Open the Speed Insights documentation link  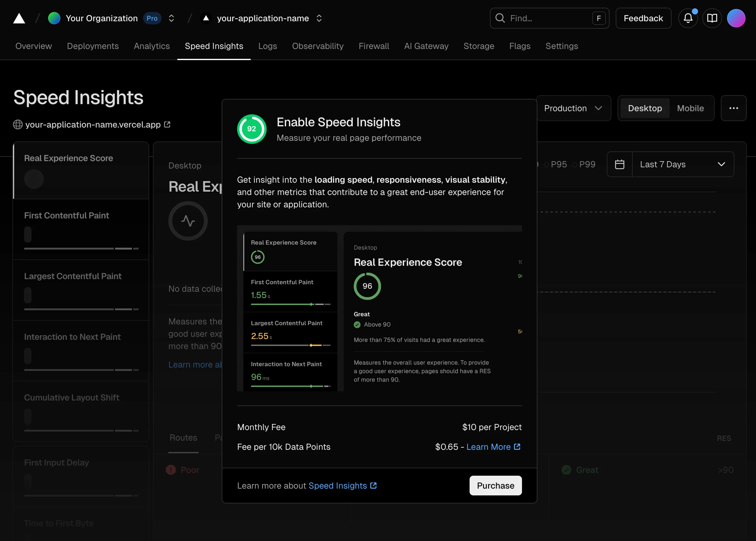point(342,486)
